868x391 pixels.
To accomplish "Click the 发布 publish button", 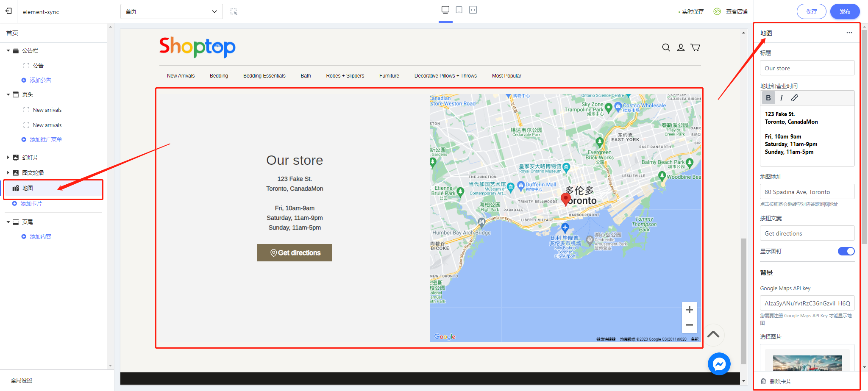I will tap(845, 11).
